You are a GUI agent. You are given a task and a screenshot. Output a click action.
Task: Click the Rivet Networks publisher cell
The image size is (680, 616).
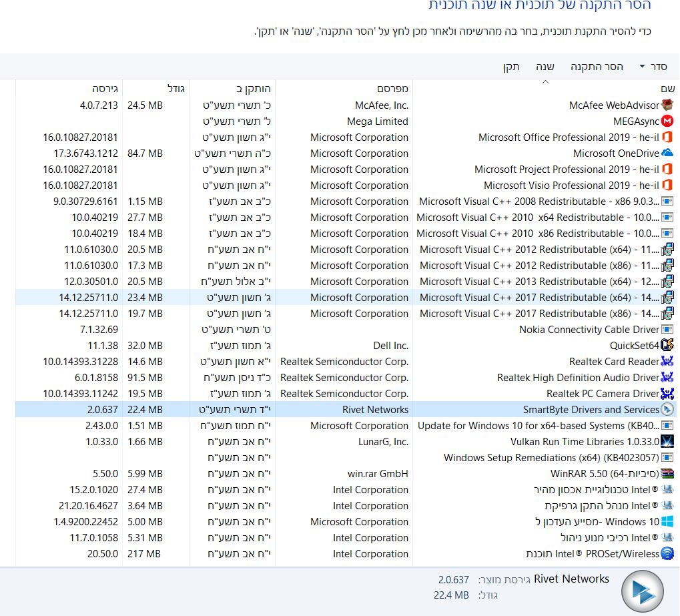(375, 410)
